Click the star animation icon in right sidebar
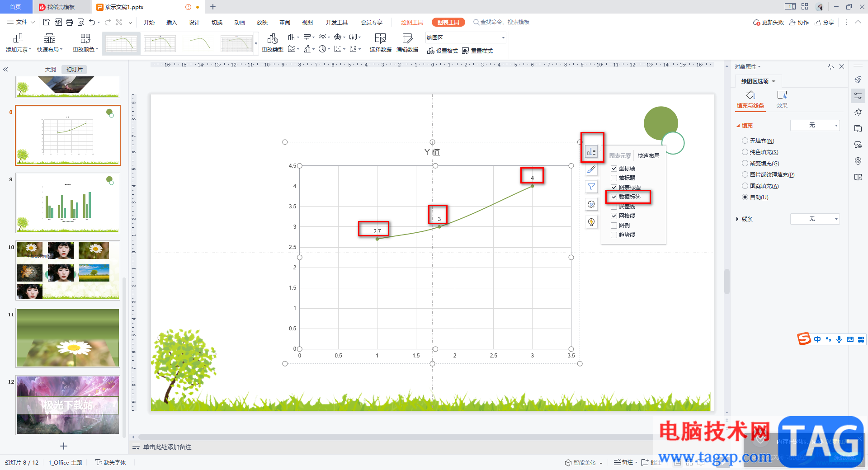Viewport: 868px width, 470px height. pos(858,112)
